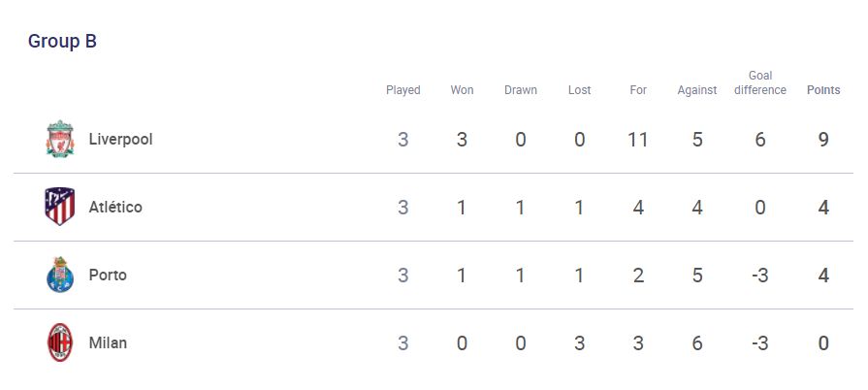The height and width of the screenshot is (390, 868).
Task: Click the For column header
Action: pos(638,90)
